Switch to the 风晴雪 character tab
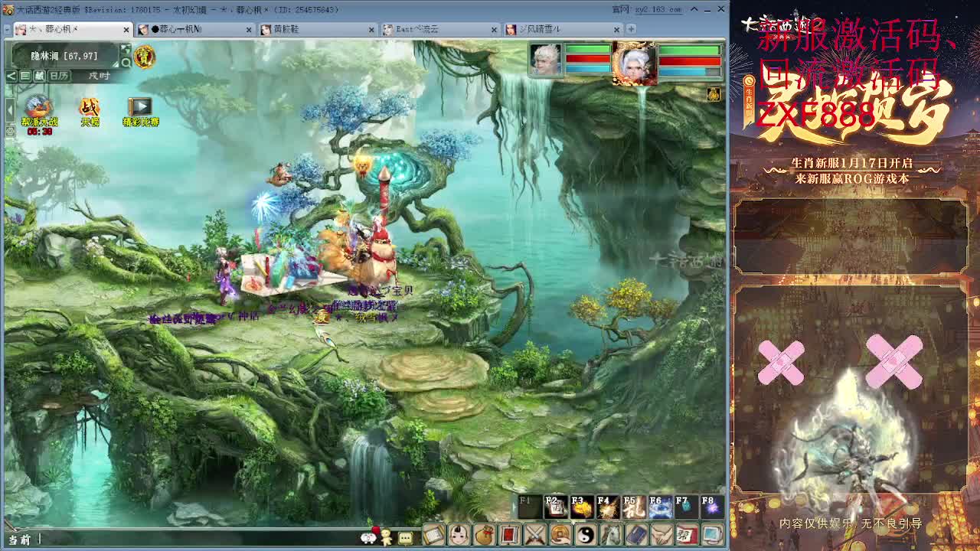980x551 pixels. coord(562,29)
